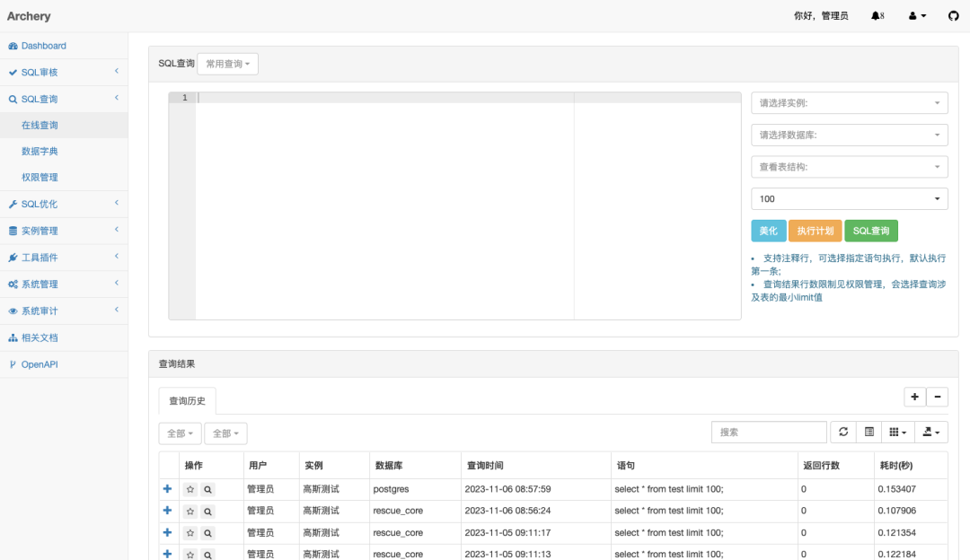Sort by the 查询时间 column header
Image resolution: width=970 pixels, height=560 pixels.
(x=535, y=466)
